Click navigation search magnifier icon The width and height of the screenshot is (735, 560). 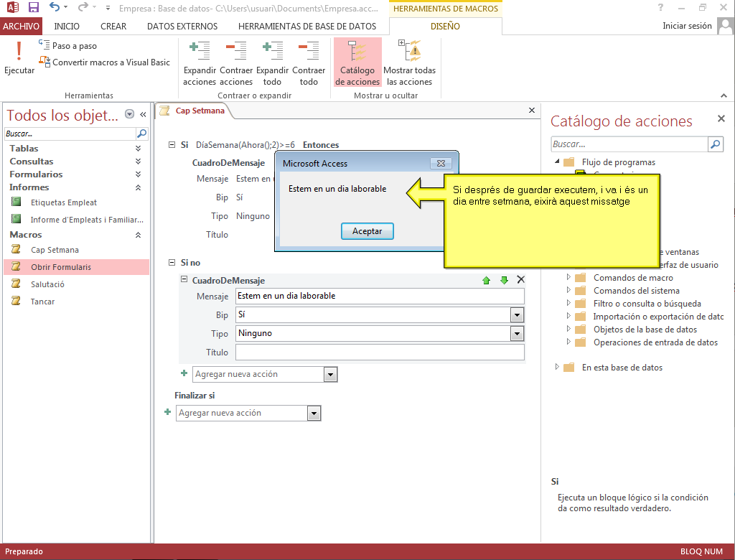(141, 134)
